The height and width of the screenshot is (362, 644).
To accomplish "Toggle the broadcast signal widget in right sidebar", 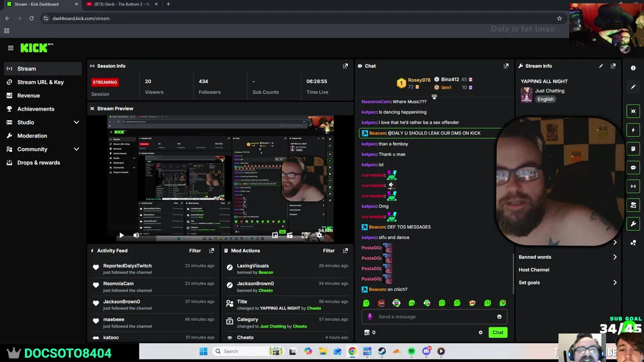I will click(x=633, y=186).
